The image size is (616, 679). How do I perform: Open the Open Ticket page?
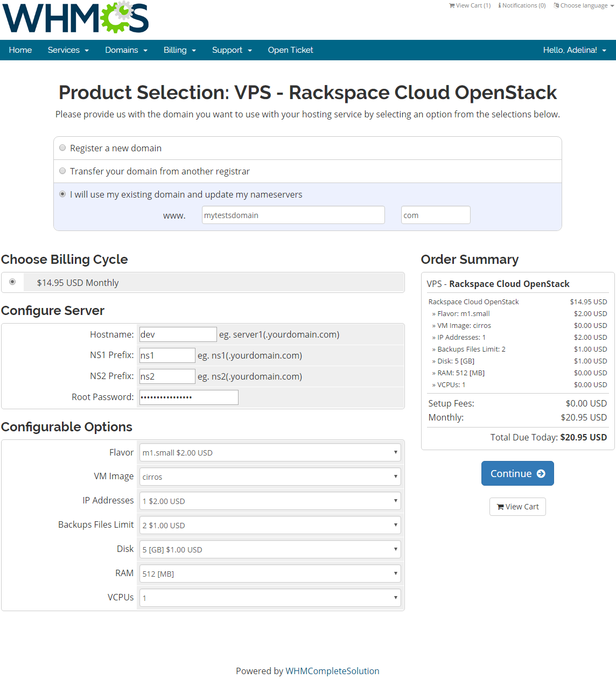(290, 50)
